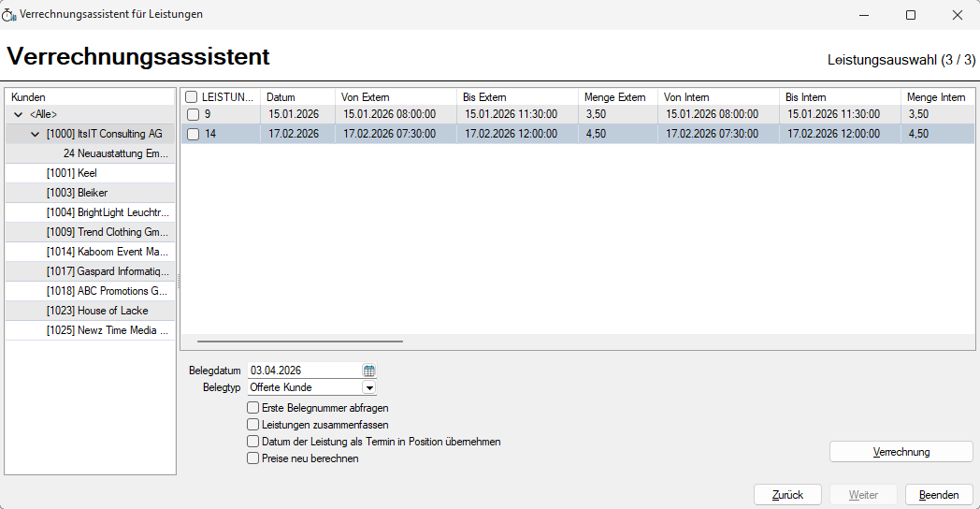Collapse the <Alle> customer tree node
The height and width of the screenshot is (509, 980).
(19, 114)
